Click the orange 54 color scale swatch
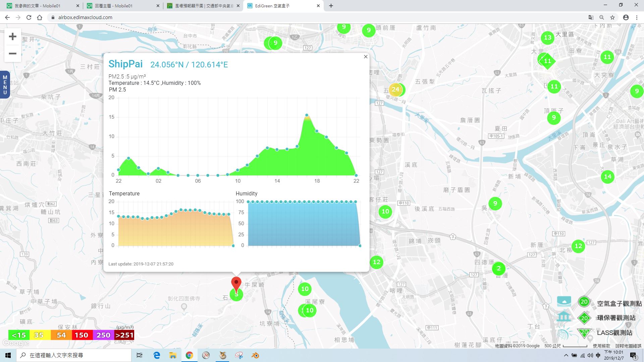 61,335
